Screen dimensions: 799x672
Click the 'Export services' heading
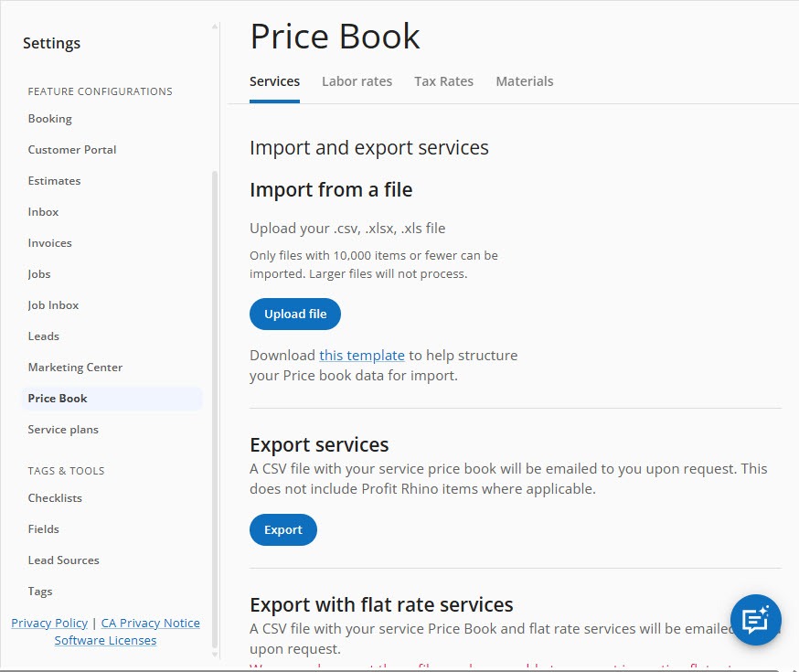coord(319,444)
